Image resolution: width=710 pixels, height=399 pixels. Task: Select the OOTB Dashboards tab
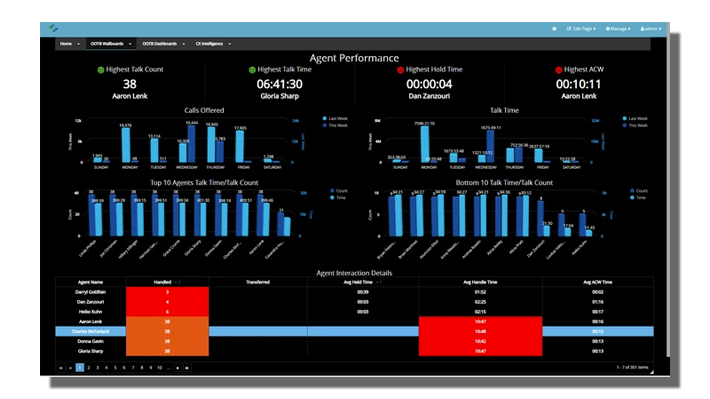(x=159, y=44)
